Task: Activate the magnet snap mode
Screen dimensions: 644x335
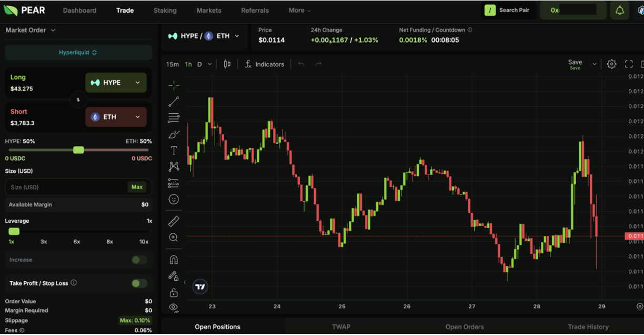Action: 174,260
